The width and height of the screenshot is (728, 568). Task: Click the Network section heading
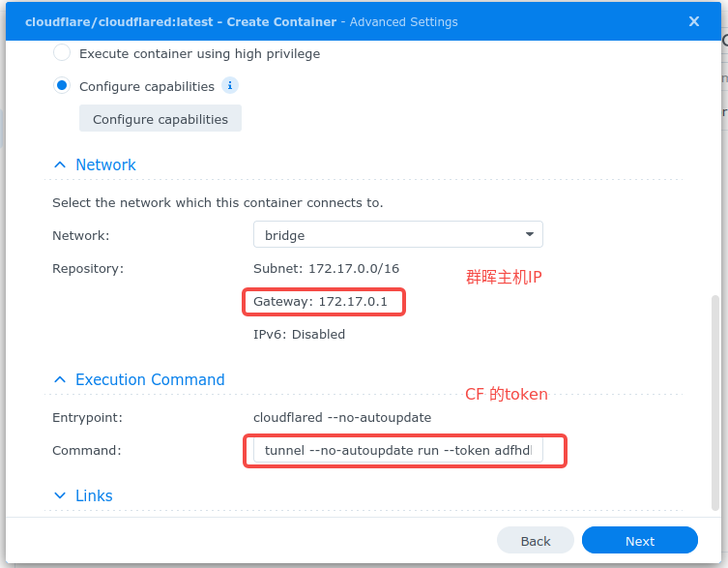point(105,165)
